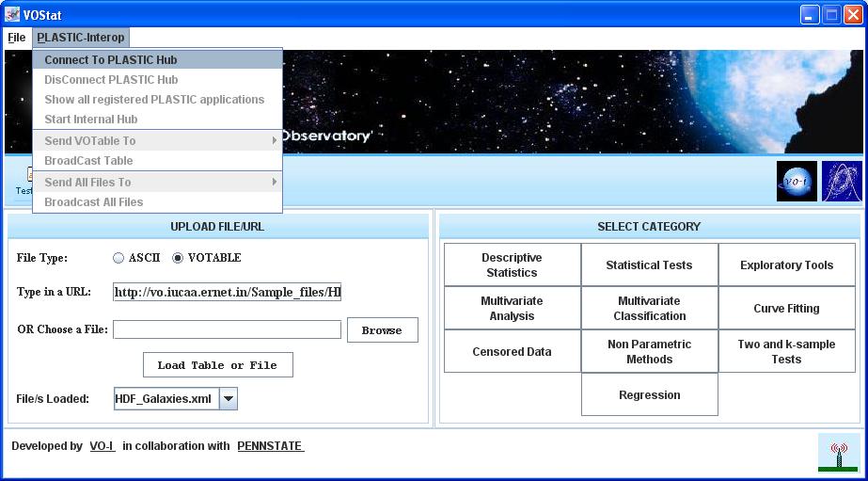Viewport: 868px width, 481px height.
Task: Select the VOTABLE file type radio button
Action: 177,258
